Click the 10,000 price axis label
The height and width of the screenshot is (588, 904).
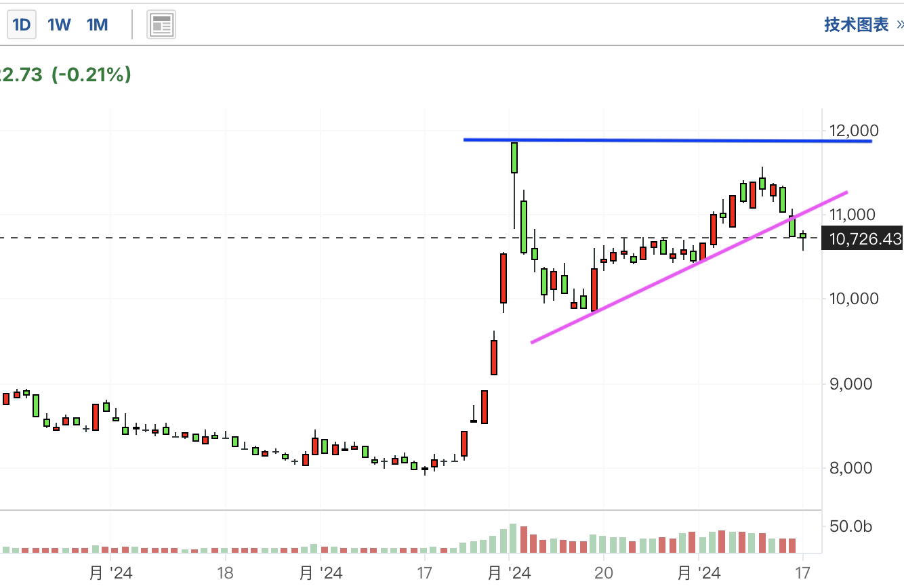[x=854, y=299]
